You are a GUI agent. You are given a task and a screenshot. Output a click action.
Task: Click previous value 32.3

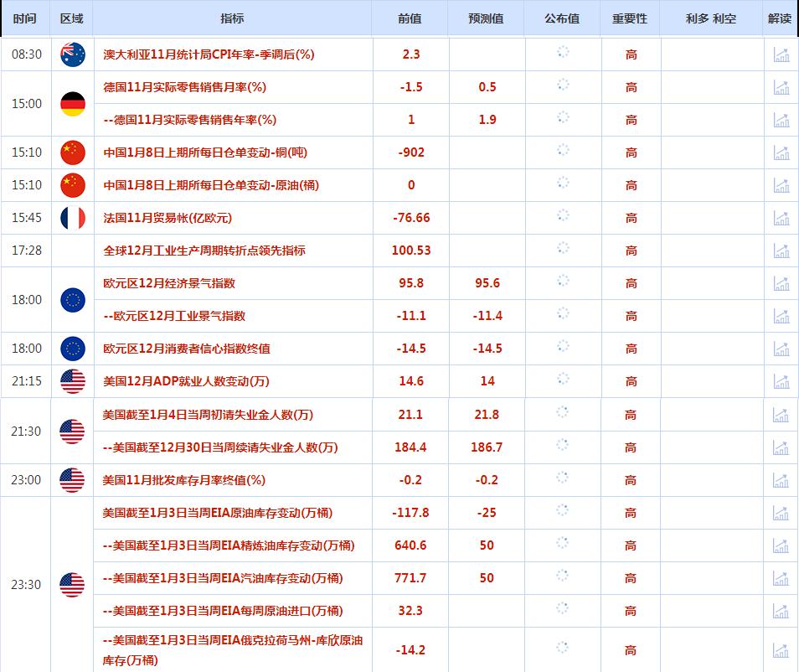click(410, 610)
